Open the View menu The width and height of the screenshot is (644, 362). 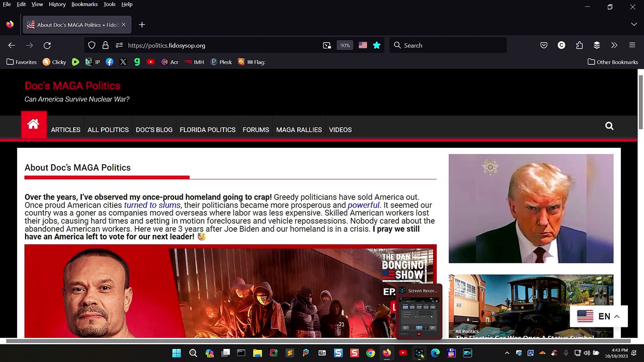point(37,4)
